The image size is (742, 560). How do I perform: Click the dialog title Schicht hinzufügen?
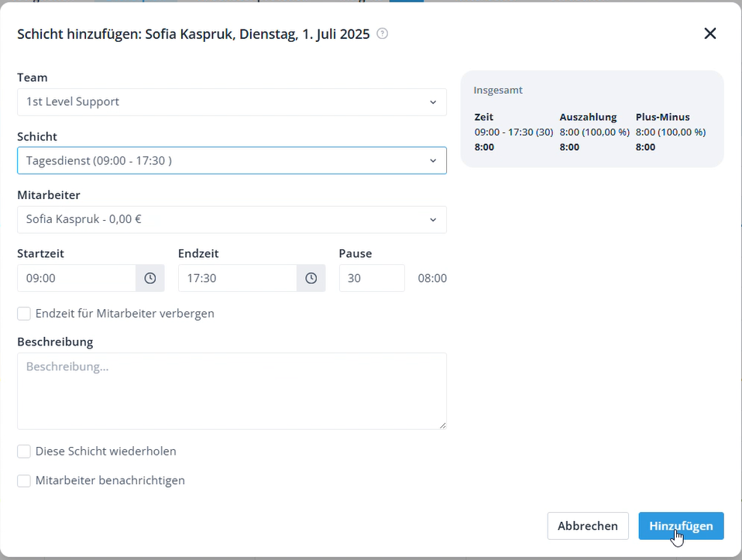pyautogui.click(x=193, y=34)
